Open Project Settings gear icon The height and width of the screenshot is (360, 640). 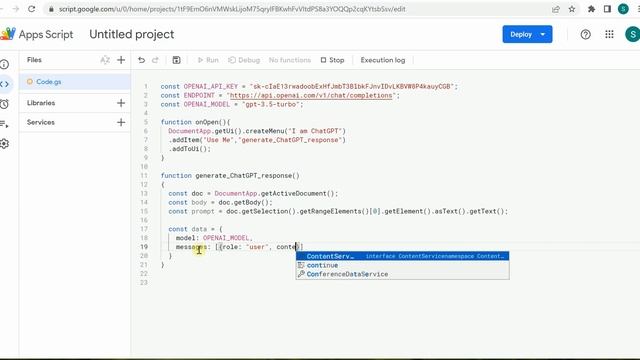point(4,144)
